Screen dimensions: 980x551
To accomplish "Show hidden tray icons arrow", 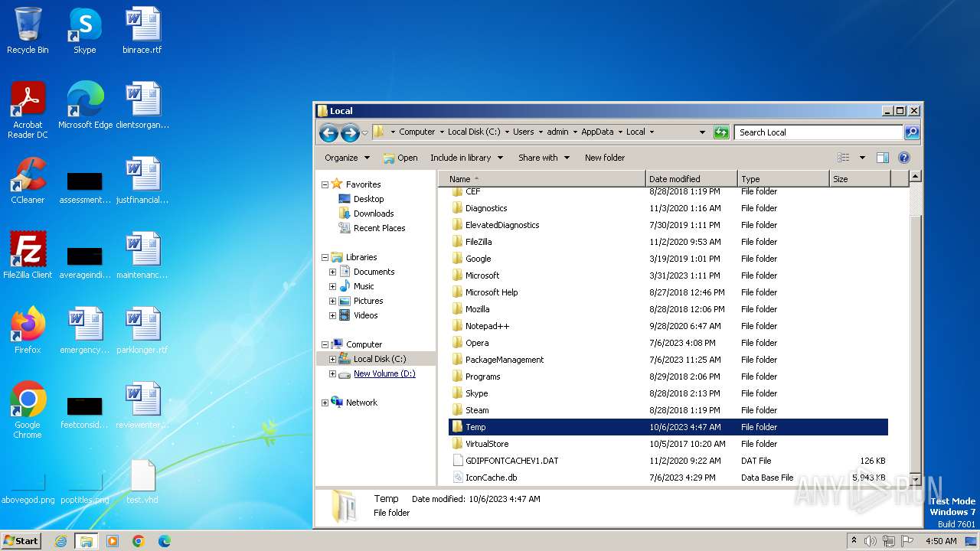I will pyautogui.click(x=854, y=540).
